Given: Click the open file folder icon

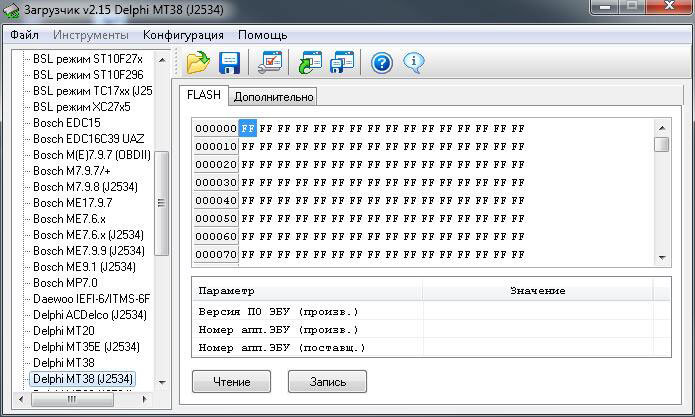Looking at the screenshot, I should tap(198, 63).
